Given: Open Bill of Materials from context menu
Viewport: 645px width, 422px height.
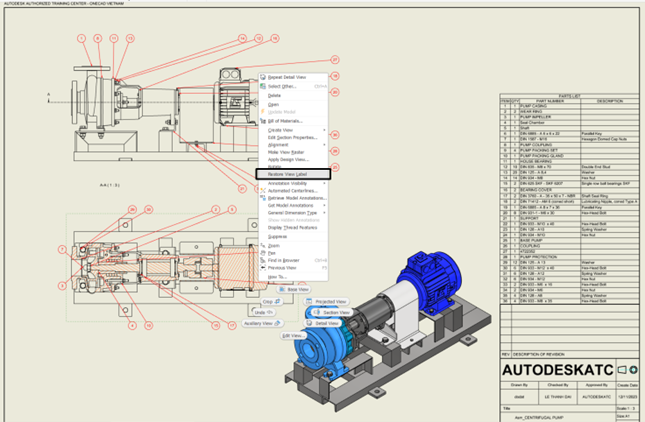Looking at the screenshot, I should (286, 121).
